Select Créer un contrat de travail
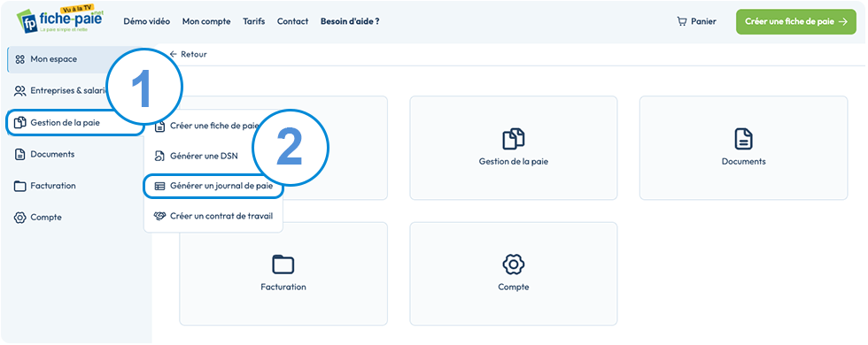868x345 pixels. pyautogui.click(x=213, y=216)
